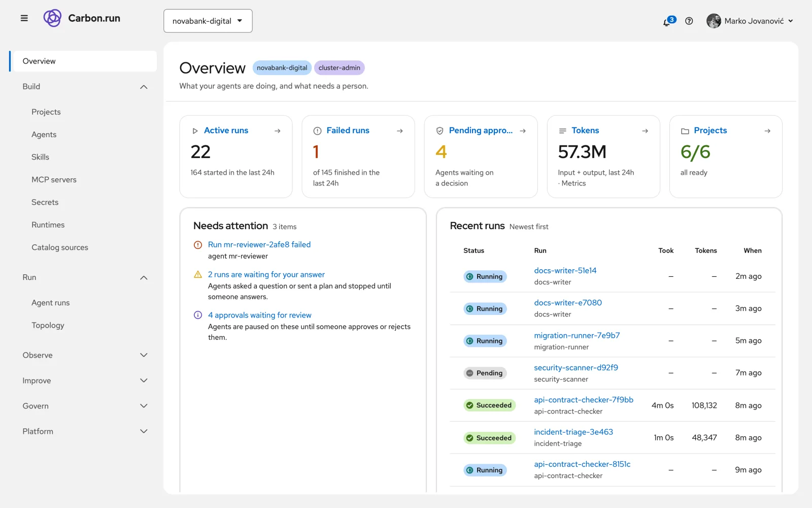Click the warning triangle for waiting runs
Screen dimensions: 812x508
(x=198, y=274)
